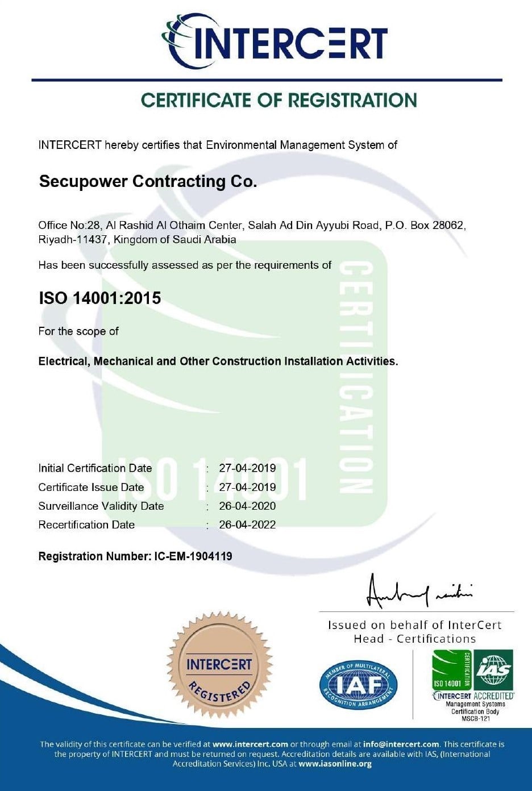532x791 pixels.
Task: Click the IAF multilateral recognition logo
Action: pos(358,685)
